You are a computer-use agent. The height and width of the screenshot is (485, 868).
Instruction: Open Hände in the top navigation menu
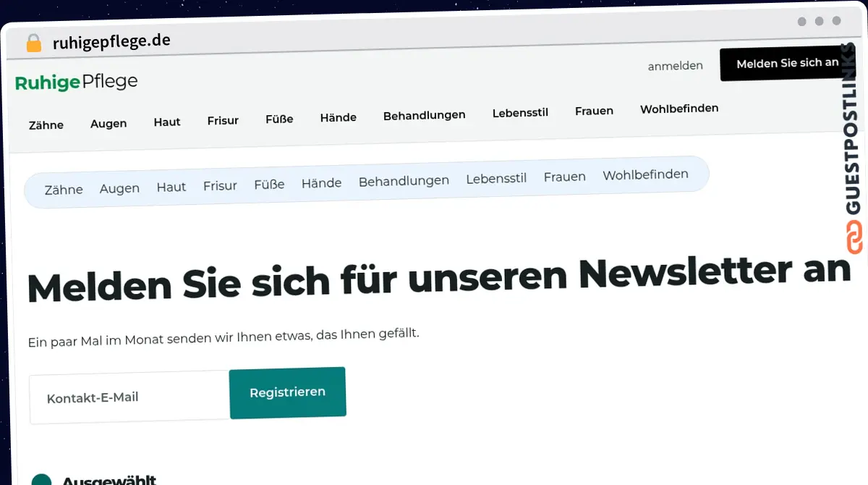[339, 117]
